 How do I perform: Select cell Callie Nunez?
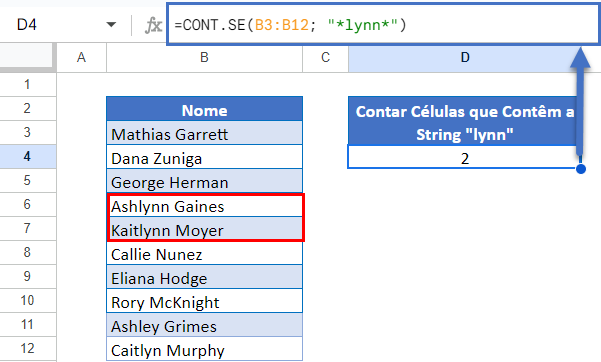click(204, 253)
